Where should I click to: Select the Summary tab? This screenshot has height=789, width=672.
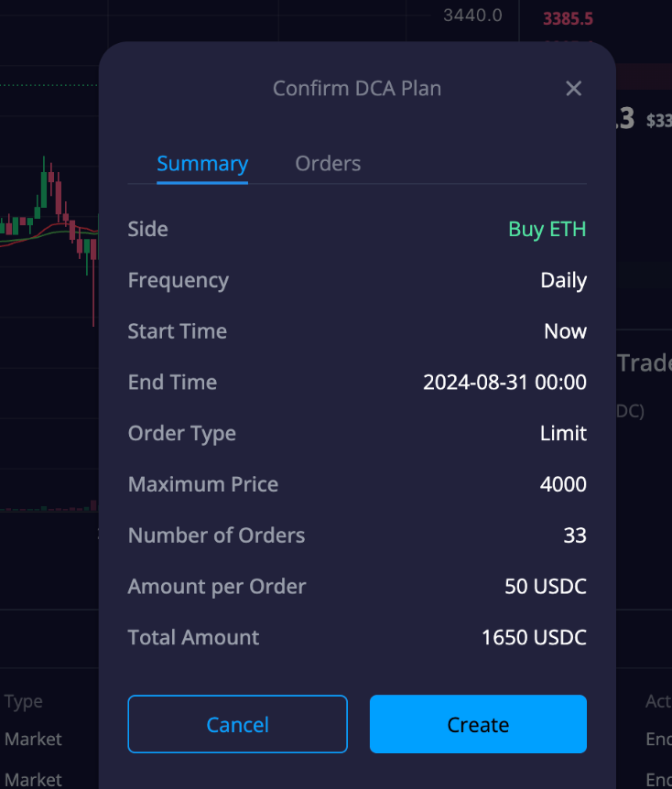(202, 164)
